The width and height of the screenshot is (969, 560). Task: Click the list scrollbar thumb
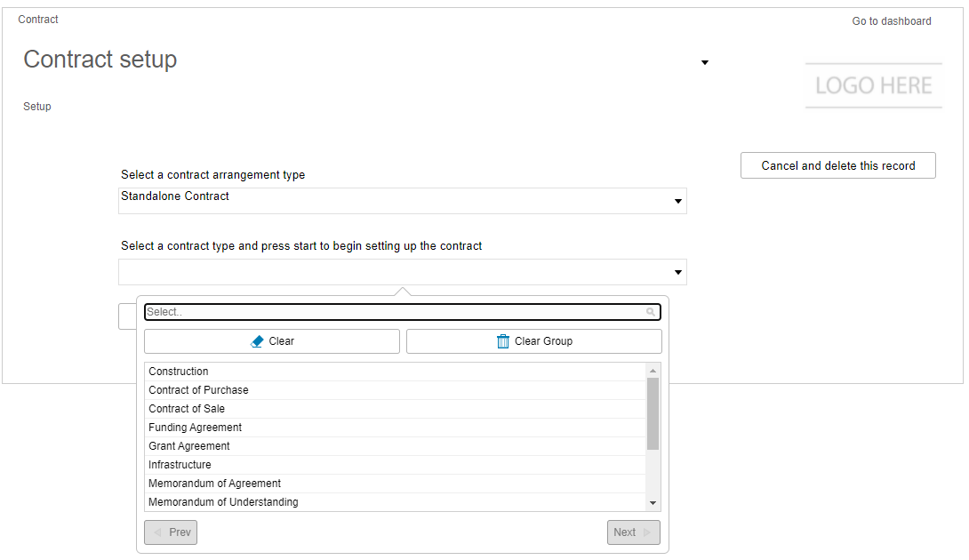click(653, 413)
